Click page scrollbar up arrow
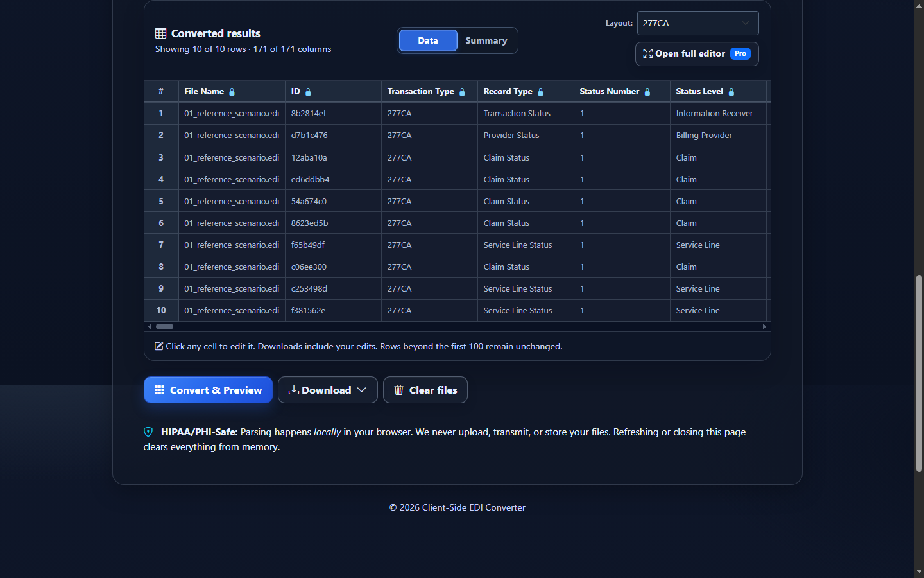Screen dimensions: 924x578 (x=920, y=5)
